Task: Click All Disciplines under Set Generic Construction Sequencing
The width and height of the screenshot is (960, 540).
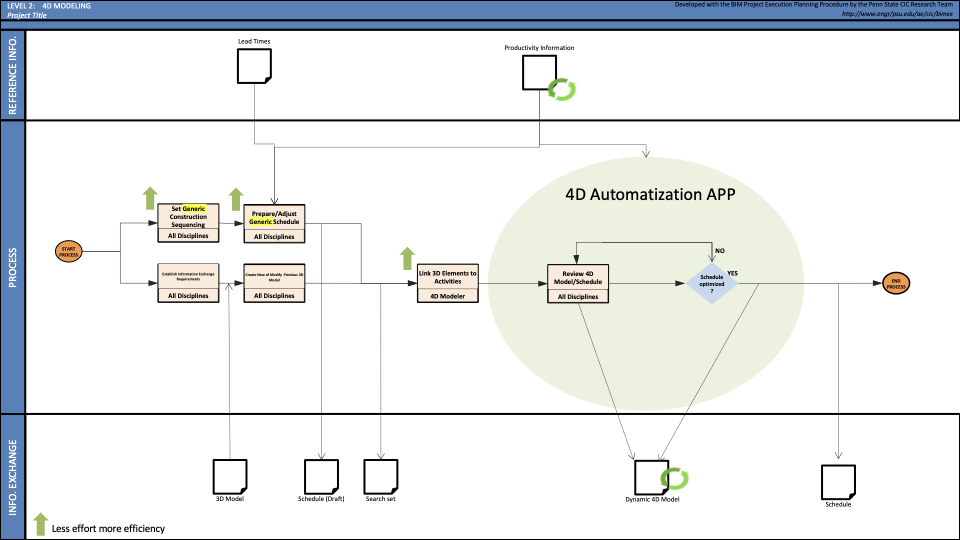Action: click(x=188, y=236)
